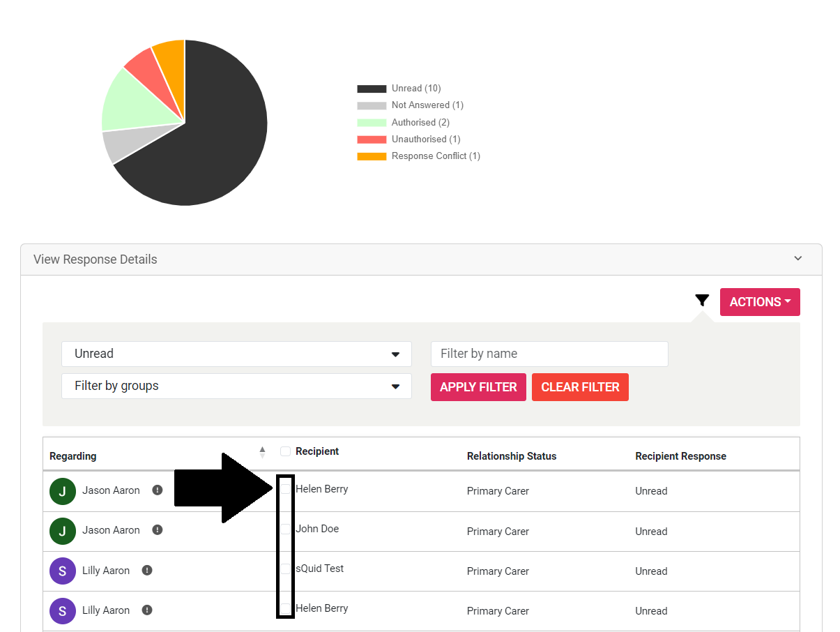Tick the checkbox next to John Doe
This screenshot has width=840, height=632.
pyautogui.click(x=285, y=529)
